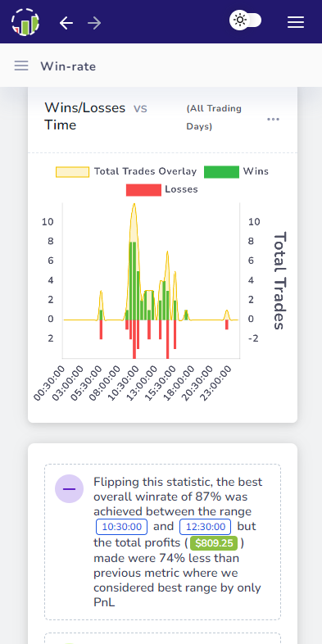322x644 pixels.
Task: Open the sidebar menu beside Win-rate
Action: coord(21,66)
